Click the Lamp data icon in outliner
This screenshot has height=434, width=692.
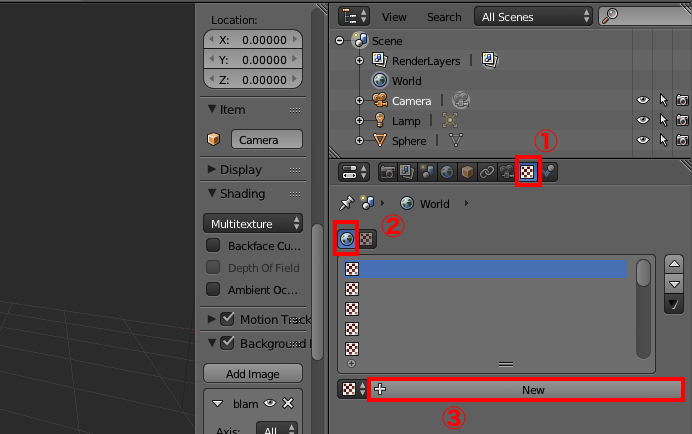pyautogui.click(x=450, y=120)
